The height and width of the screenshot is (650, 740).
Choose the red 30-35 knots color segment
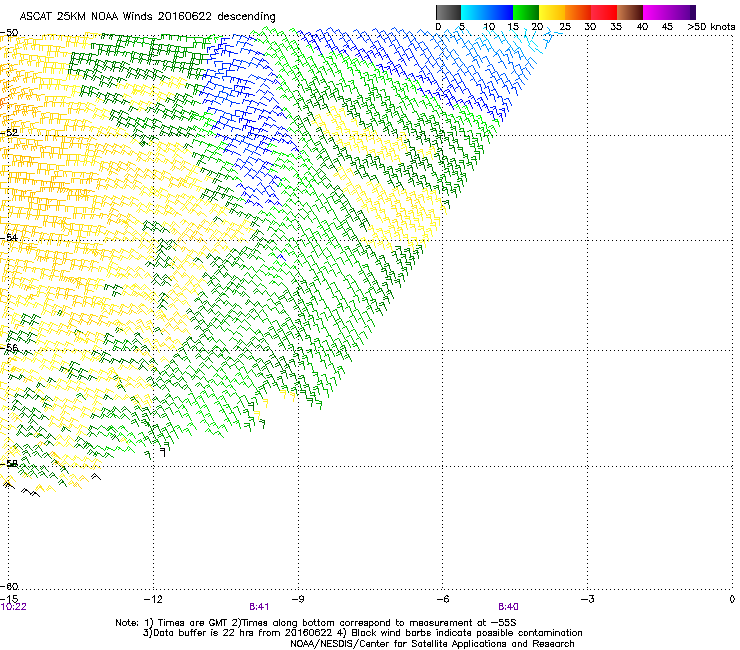point(604,12)
